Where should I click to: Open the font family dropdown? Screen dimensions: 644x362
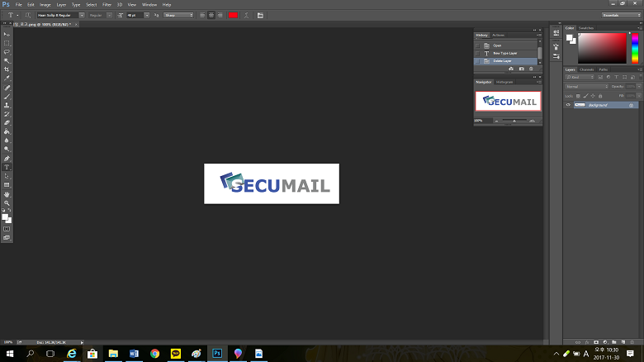coord(81,15)
